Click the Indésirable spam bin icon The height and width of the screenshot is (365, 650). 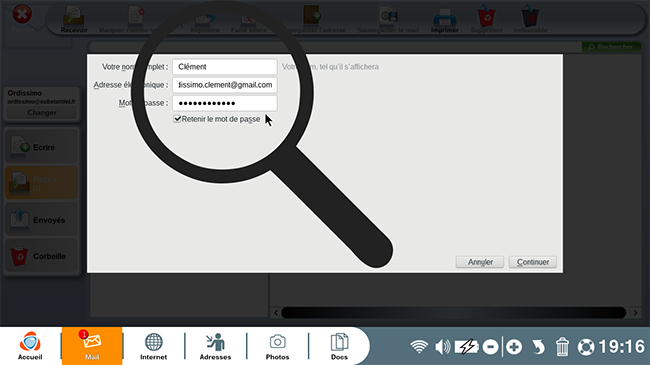tap(530, 16)
